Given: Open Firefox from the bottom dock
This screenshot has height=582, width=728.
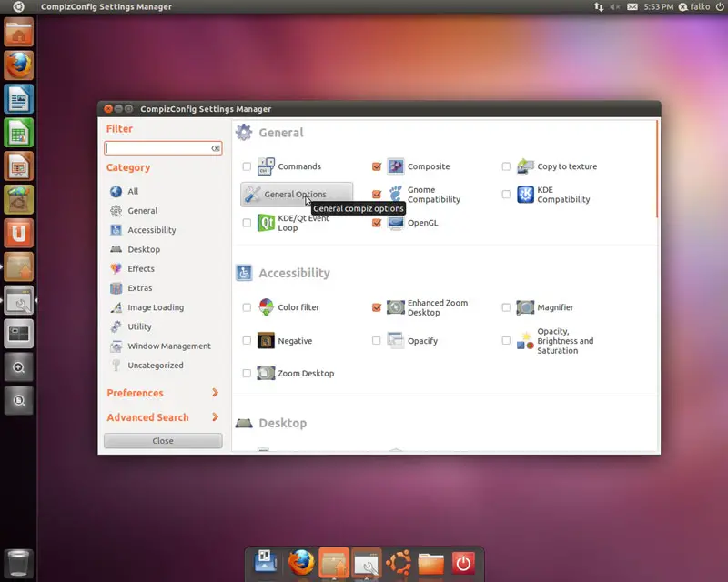Looking at the screenshot, I should point(301,563).
